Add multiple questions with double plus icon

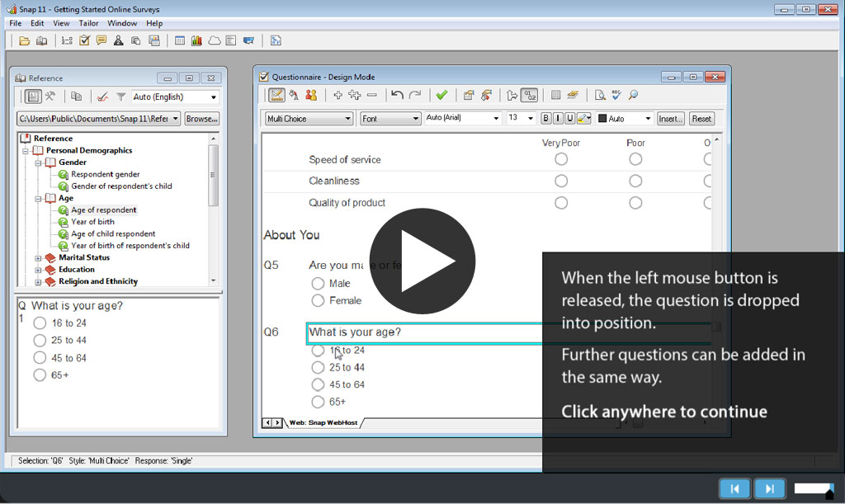click(355, 96)
